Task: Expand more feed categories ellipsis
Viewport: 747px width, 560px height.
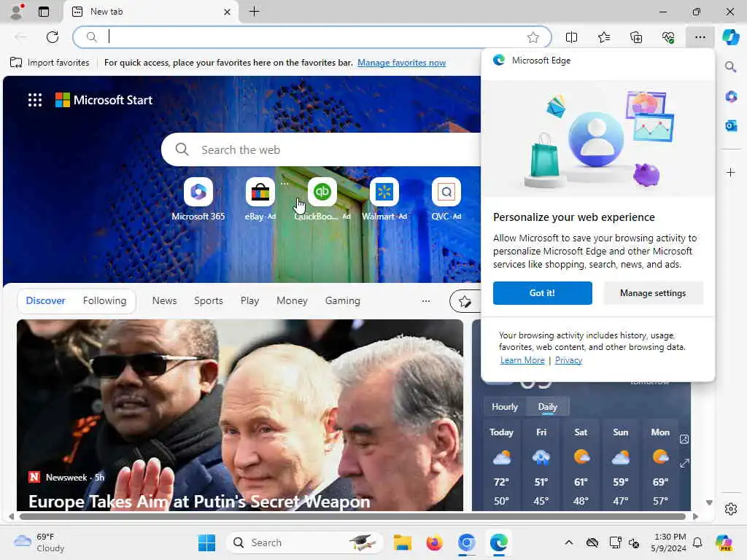Action: pos(426,300)
